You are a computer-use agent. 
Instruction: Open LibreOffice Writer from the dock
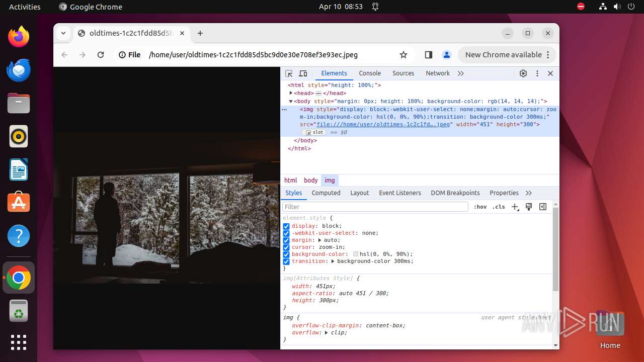[19, 169]
